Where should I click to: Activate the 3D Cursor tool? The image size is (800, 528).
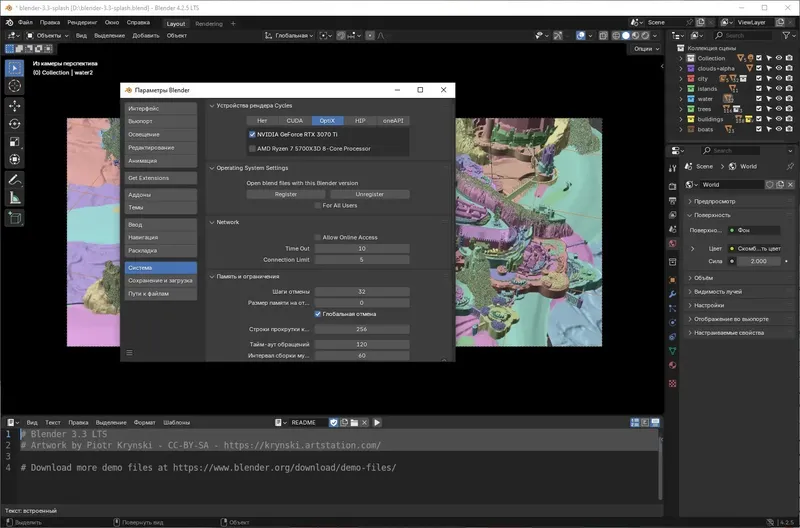pos(15,86)
